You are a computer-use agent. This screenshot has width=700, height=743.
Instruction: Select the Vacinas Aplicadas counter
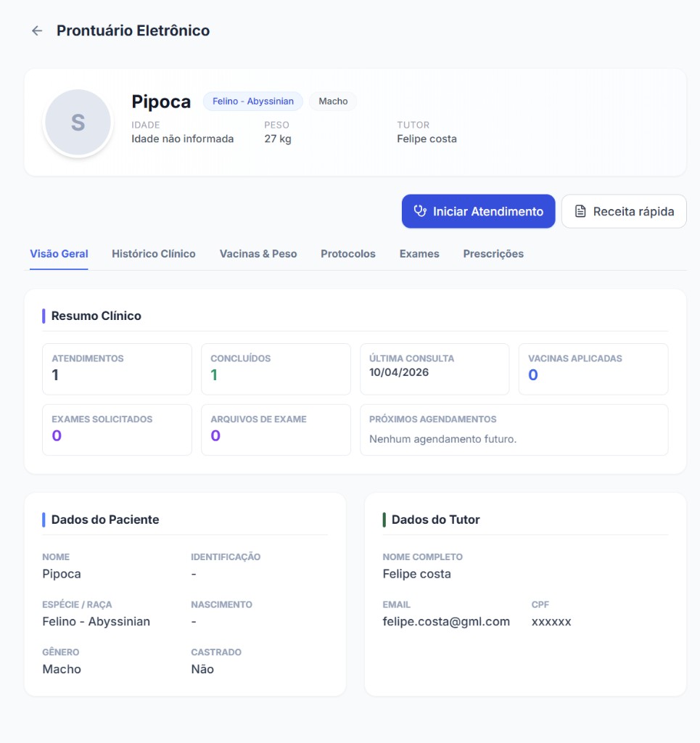593,369
